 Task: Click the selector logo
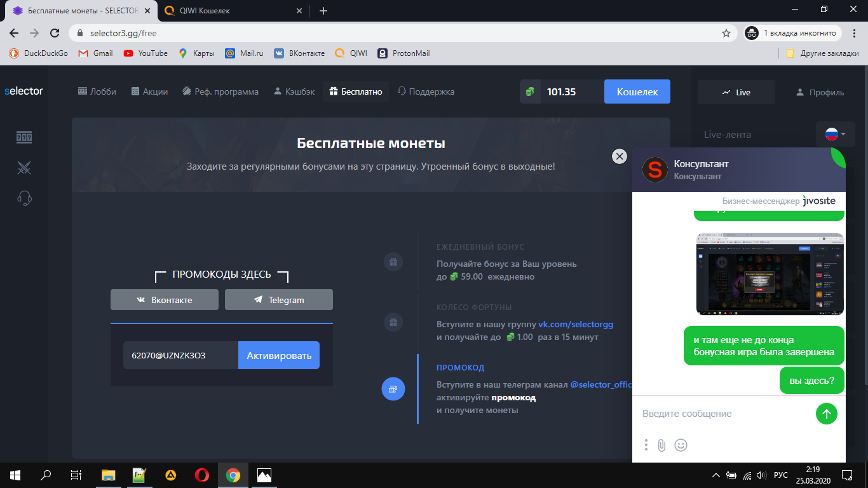pos(24,91)
